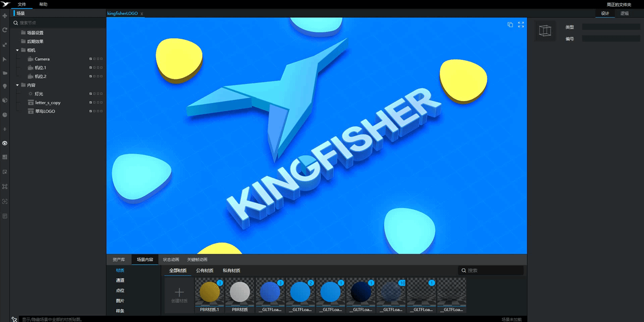The width and height of the screenshot is (644, 322).
Task: Select the move tool in left toolbar
Action: pyautogui.click(x=5, y=16)
